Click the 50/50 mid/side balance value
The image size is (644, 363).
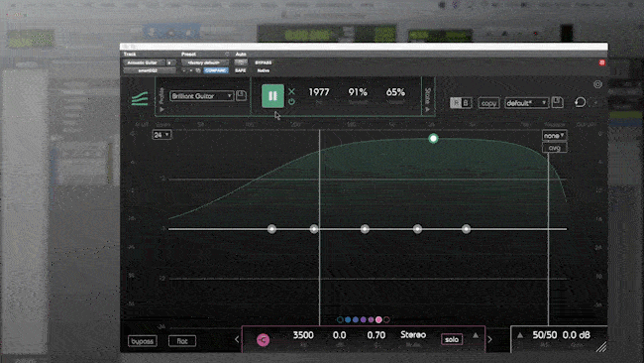pos(545,335)
